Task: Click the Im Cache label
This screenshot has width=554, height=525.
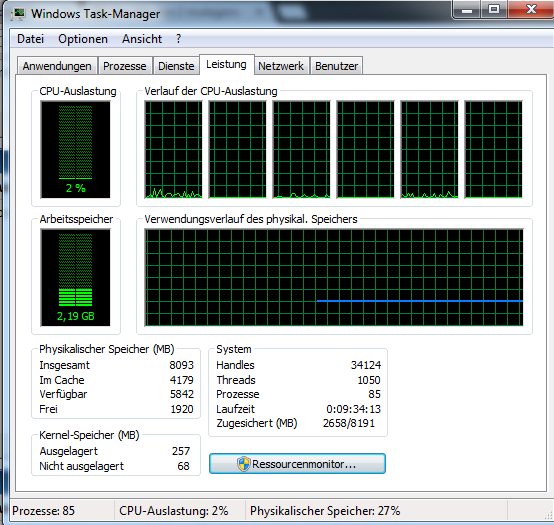Action: (x=62, y=380)
